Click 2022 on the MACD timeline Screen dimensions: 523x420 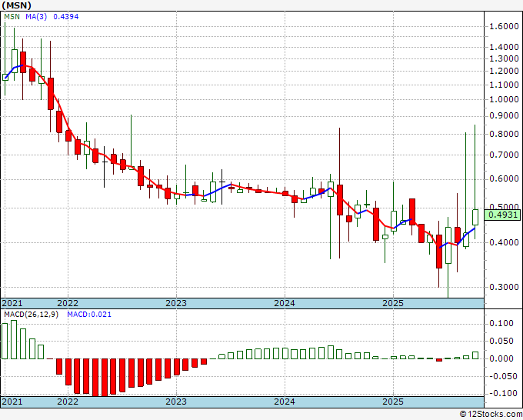68,402
